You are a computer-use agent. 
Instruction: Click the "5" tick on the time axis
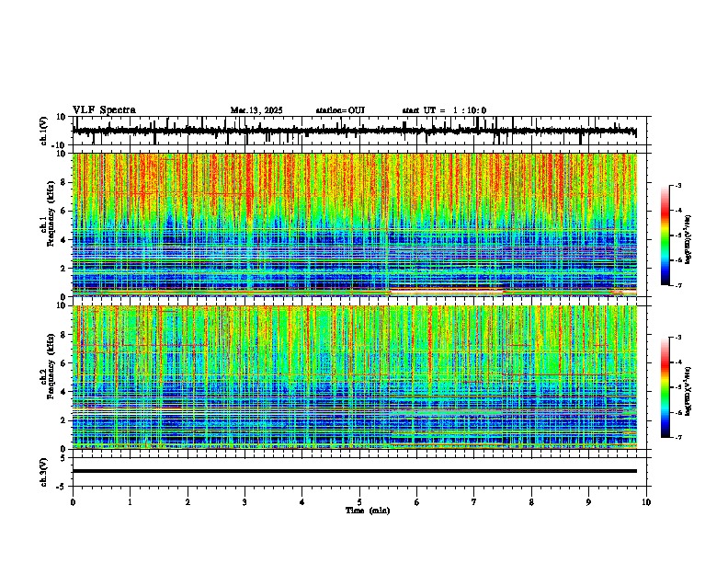pyautogui.click(x=359, y=502)
